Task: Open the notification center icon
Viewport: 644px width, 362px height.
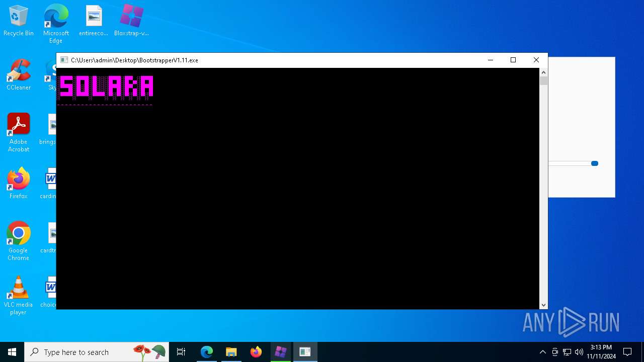Action: pos(627,352)
